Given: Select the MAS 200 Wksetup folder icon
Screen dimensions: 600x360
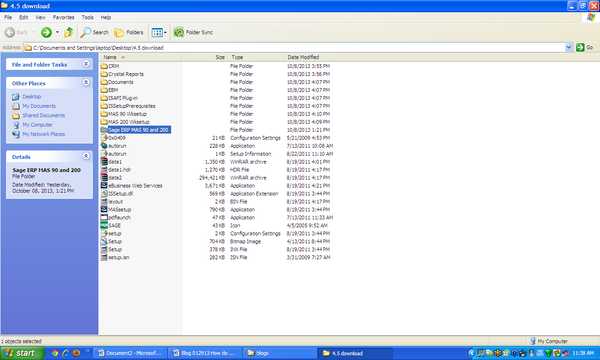Looking at the screenshot, I should pos(104,122).
